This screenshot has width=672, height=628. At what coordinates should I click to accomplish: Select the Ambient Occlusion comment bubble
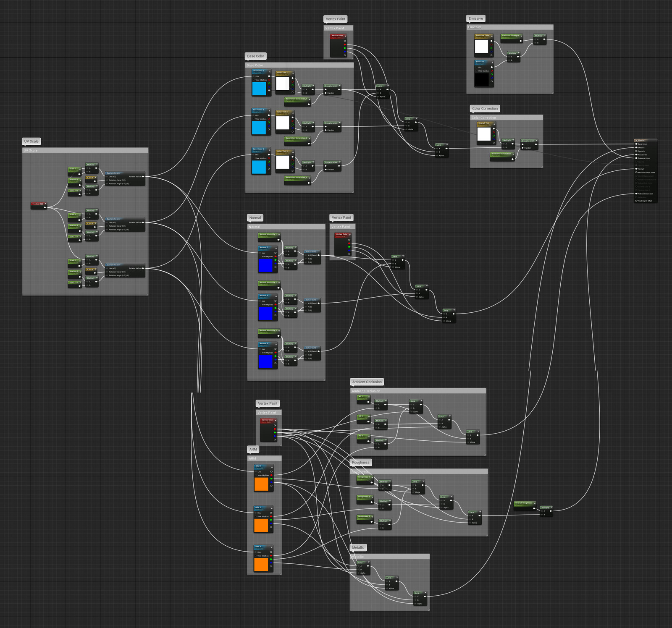367,382
